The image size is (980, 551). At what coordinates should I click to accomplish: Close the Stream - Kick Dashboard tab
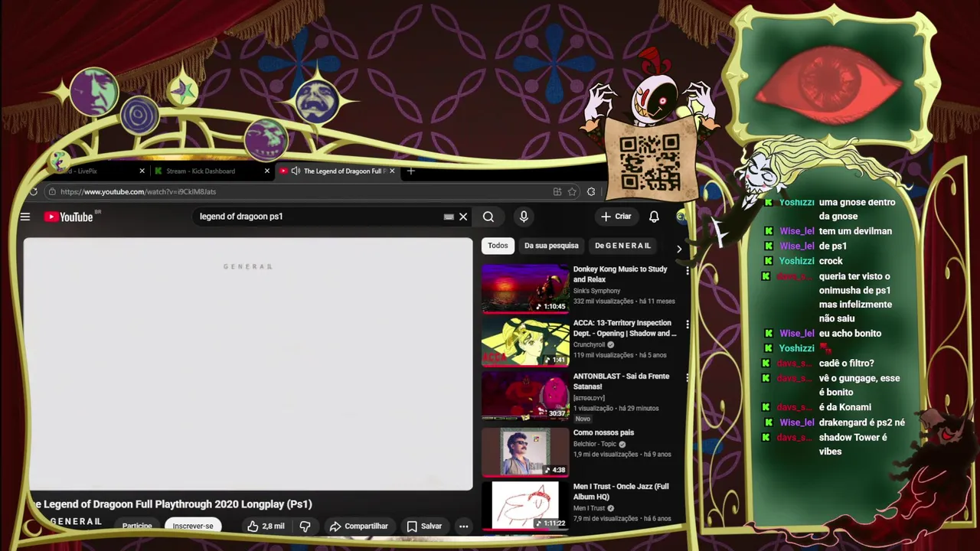[x=267, y=171]
